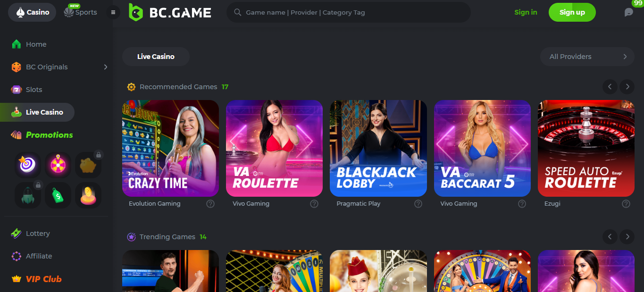Open the Crazy Time game thumbnail
Viewport: 644px width, 292px height.
(x=170, y=148)
